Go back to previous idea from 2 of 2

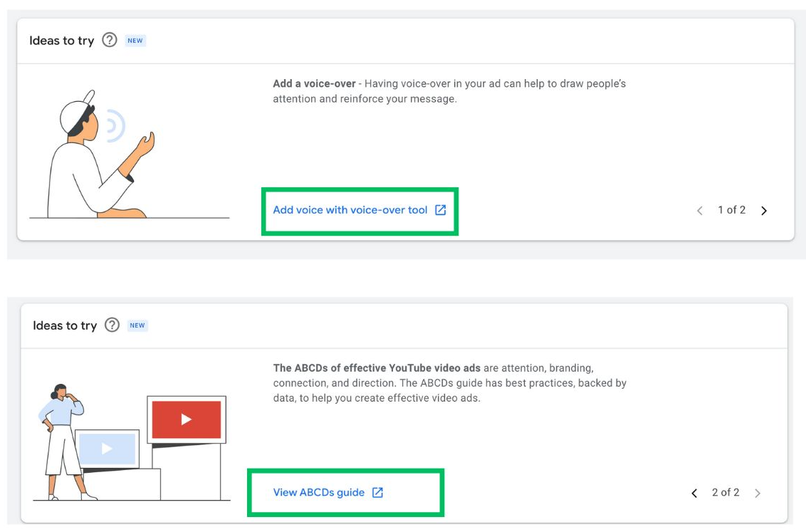tap(694, 493)
